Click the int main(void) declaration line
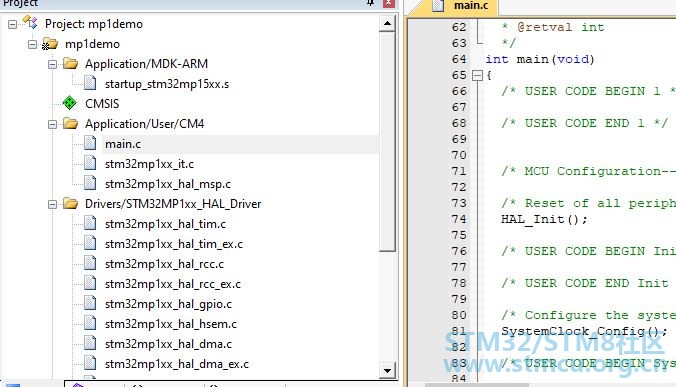Viewport: 676px width, 387px height. coord(540,59)
